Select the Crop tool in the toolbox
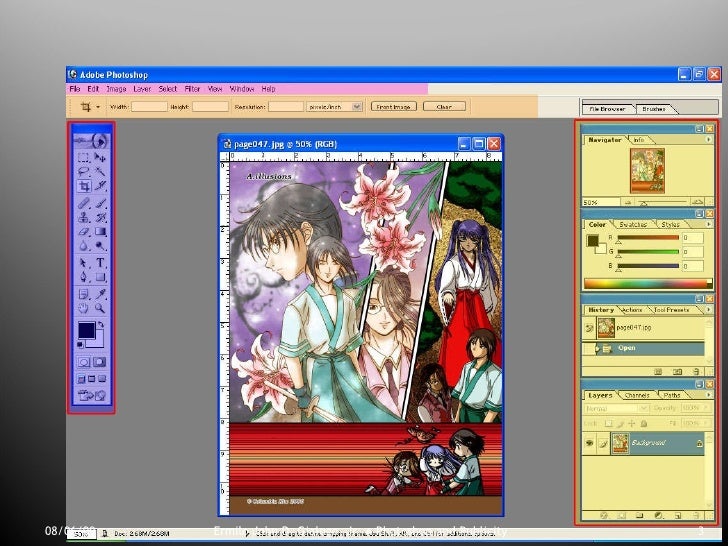The width and height of the screenshot is (728, 546). pos(84,186)
